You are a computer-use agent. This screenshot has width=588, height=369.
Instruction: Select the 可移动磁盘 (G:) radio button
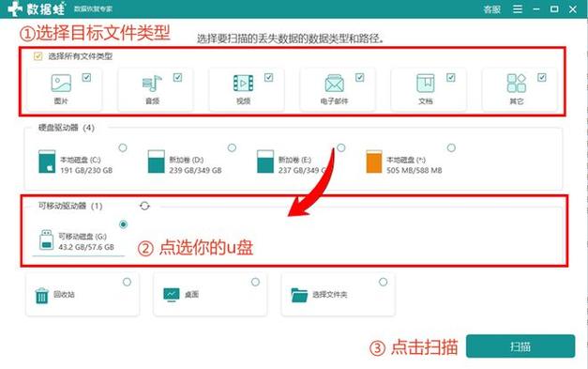pos(123,224)
